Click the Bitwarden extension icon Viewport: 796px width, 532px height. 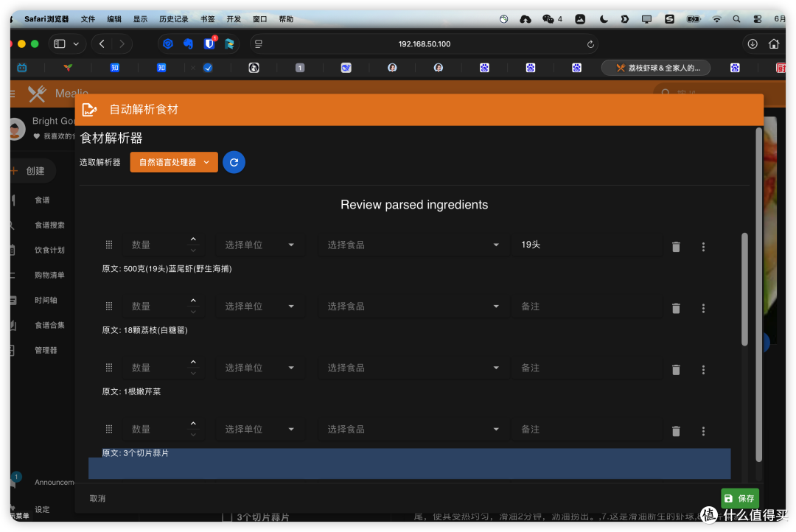coord(209,43)
